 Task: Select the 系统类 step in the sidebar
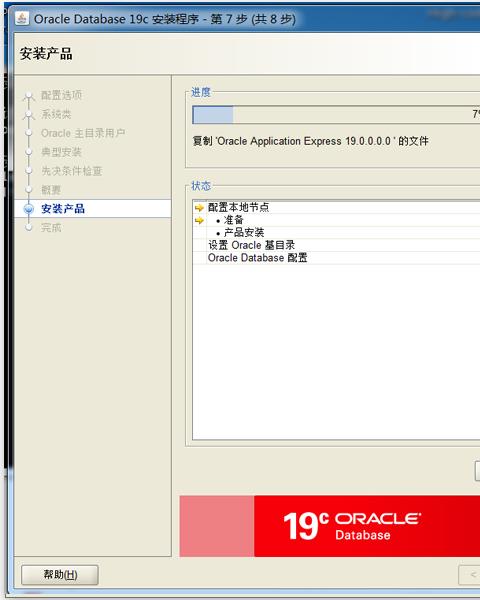tap(56, 114)
